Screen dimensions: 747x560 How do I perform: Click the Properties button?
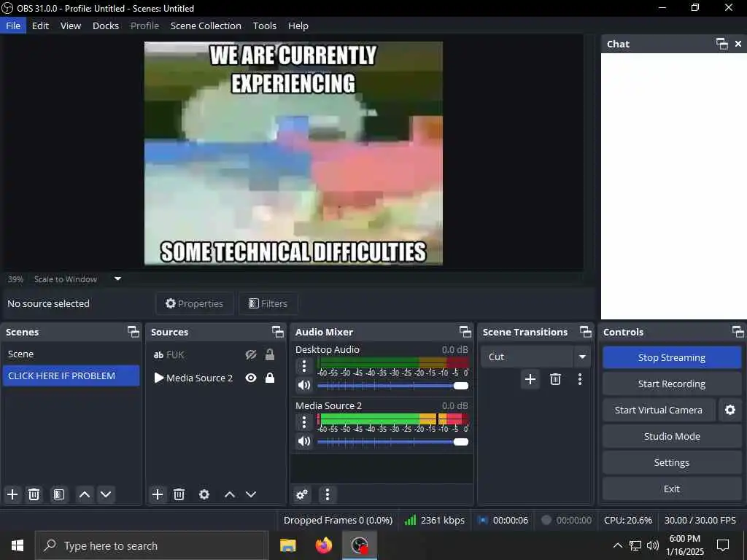click(x=194, y=303)
